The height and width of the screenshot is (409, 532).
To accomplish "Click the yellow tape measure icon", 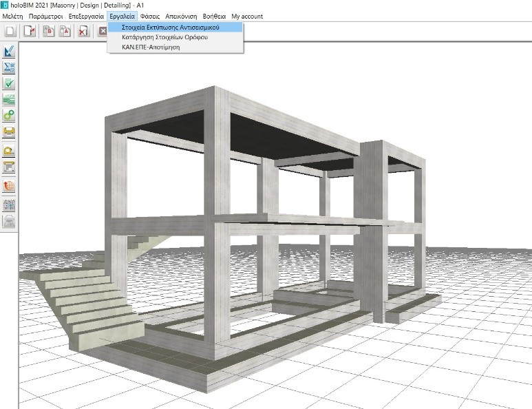I will (x=9, y=151).
